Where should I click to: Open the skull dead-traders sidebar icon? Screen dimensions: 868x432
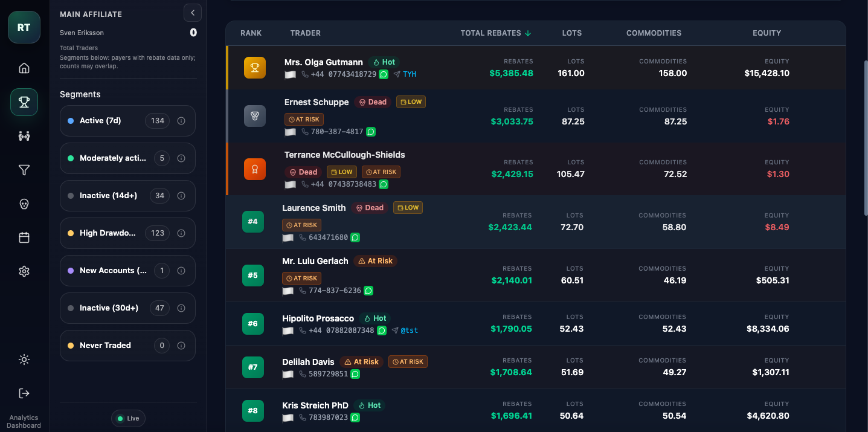pyautogui.click(x=24, y=204)
